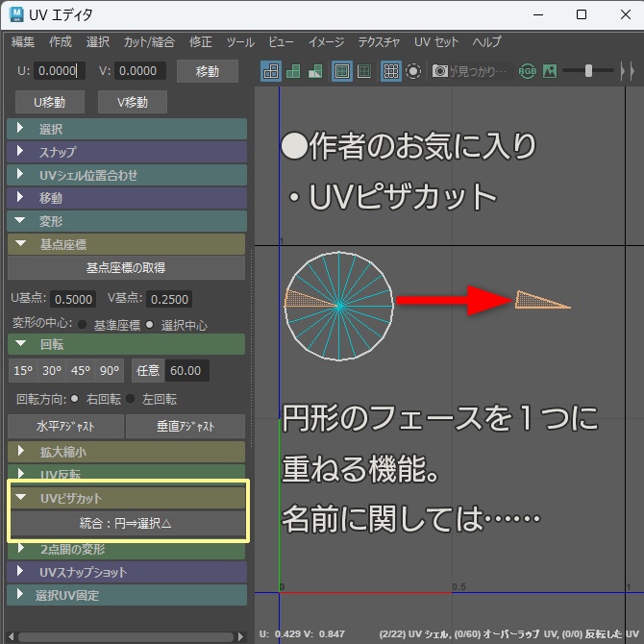The width and height of the screenshot is (644, 644).
Task: Click the isolate select circle icon
Action: tap(413, 71)
